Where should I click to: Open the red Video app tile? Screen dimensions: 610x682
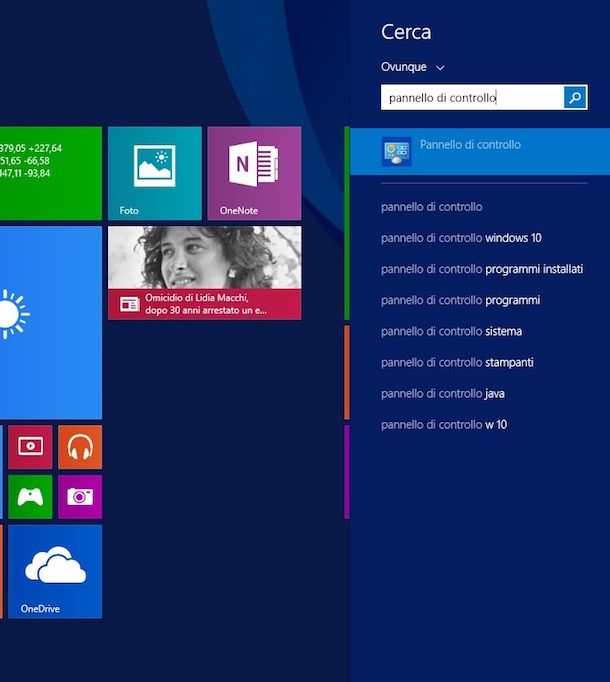[30, 447]
